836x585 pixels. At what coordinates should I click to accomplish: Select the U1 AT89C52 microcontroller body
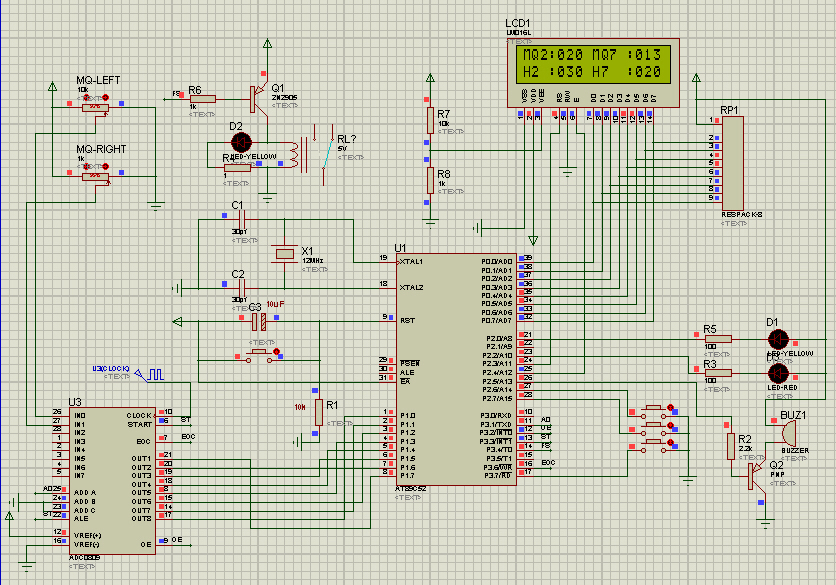[456, 369]
